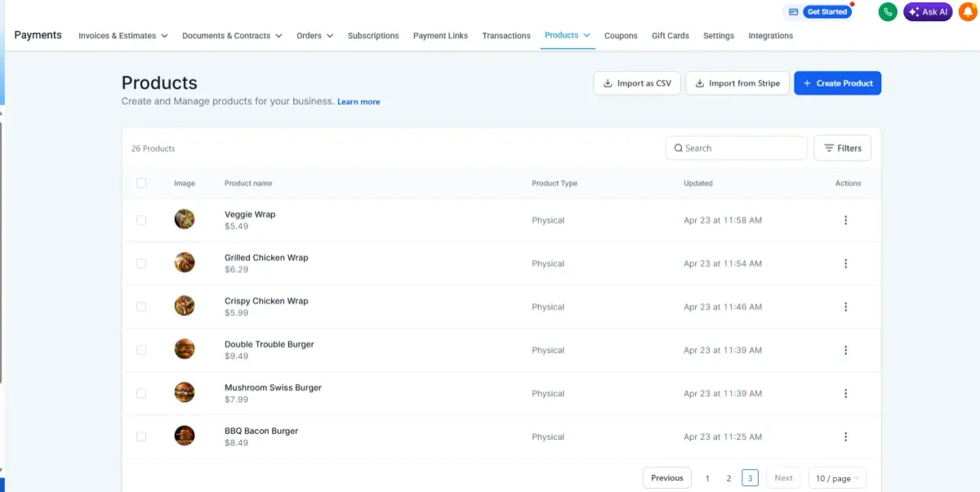Open the Crispy Chicken Wrap image
Viewport: 980px width, 492px height.
pyautogui.click(x=185, y=306)
